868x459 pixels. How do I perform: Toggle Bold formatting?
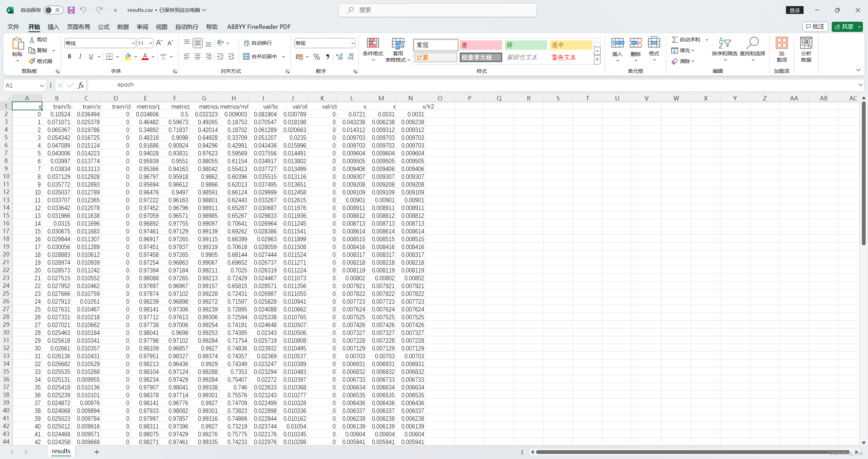pyautogui.click(x=70, y=57)
